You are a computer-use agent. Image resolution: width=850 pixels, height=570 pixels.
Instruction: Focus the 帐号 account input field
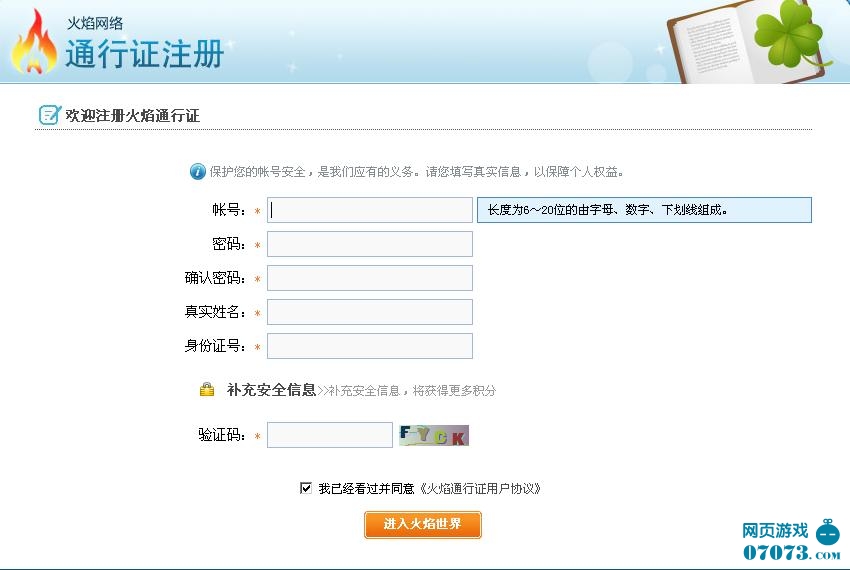tap(369, 210)
